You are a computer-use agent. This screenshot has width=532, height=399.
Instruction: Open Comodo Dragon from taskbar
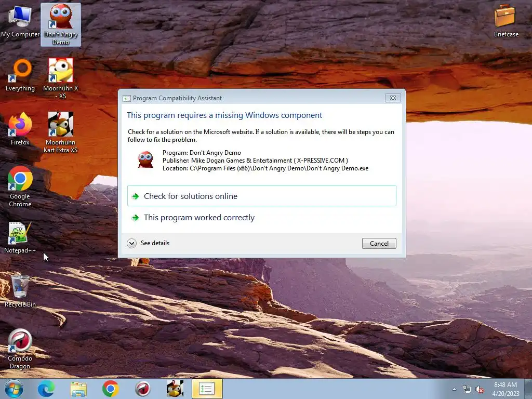pyautogui.click(x=143, y=389)
